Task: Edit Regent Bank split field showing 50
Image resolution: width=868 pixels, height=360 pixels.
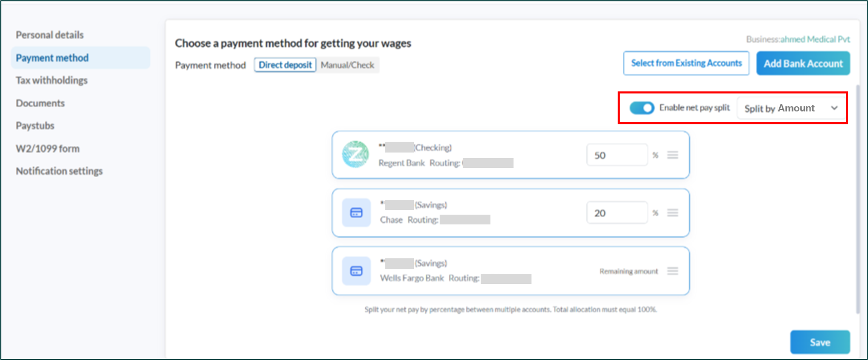Action: tap(617, 155)
